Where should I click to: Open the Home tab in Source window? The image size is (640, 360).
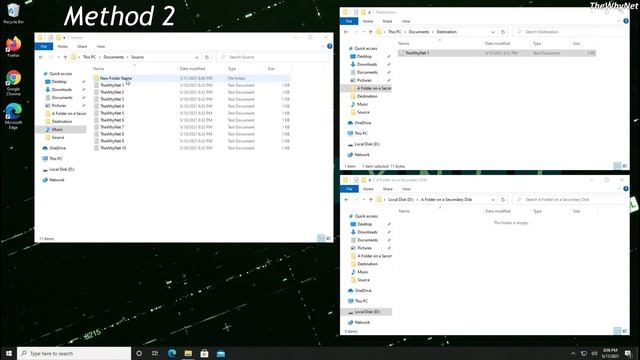click(x=62, y=47)
